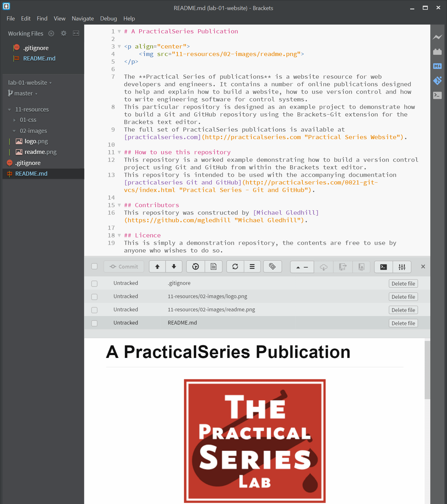The image size is (447, 504).
Task: Fold code at line 1 heading
Action: 119,31
